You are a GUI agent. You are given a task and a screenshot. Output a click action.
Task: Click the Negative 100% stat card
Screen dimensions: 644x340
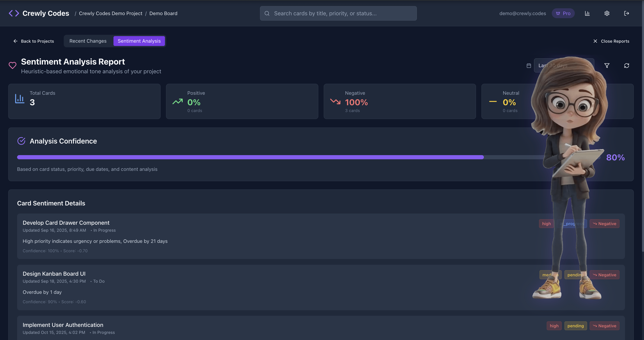(x=400, y=101)
